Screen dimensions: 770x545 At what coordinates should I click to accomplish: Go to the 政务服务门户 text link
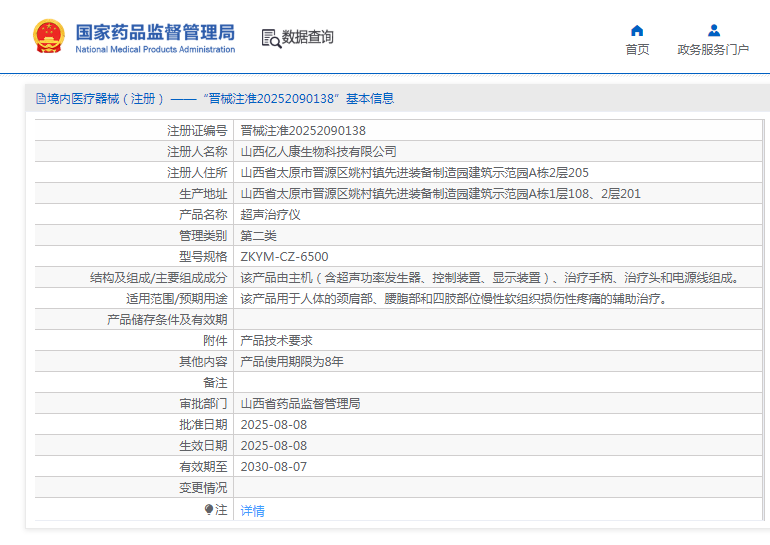713,50
